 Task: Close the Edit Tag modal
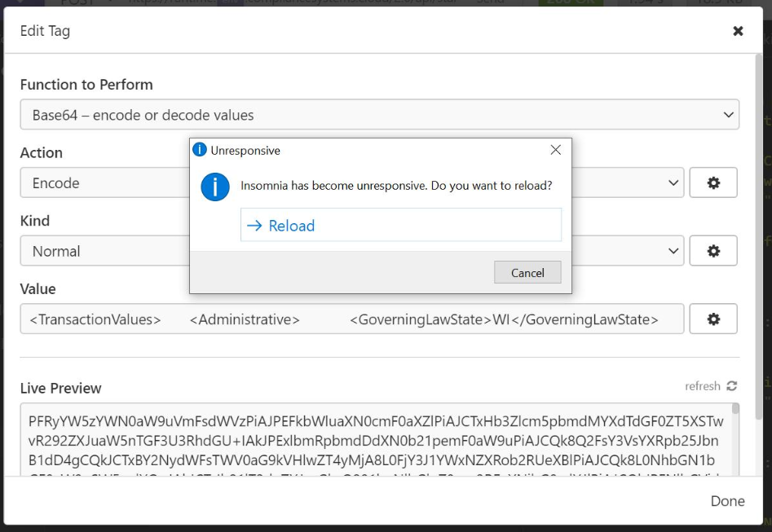tap(738, 31)
